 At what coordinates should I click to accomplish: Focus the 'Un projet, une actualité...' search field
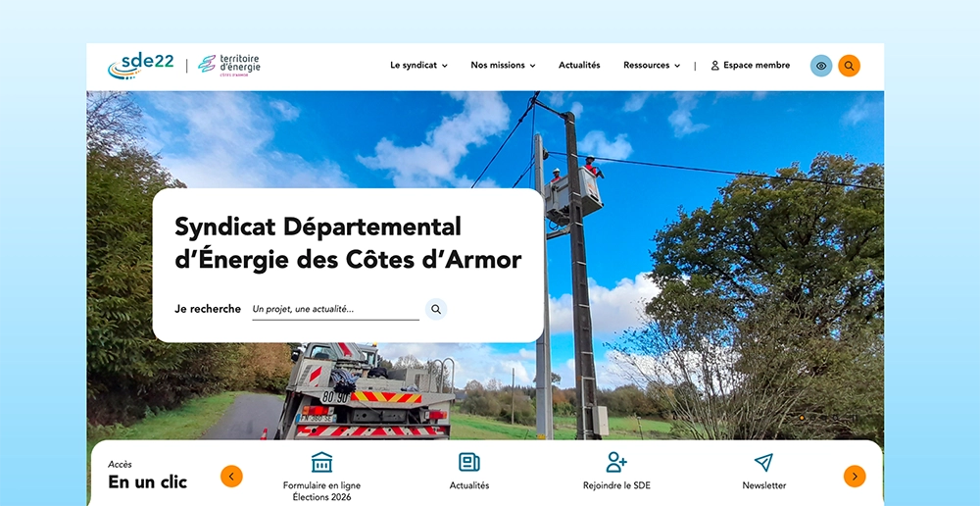(x=335, y=309)
